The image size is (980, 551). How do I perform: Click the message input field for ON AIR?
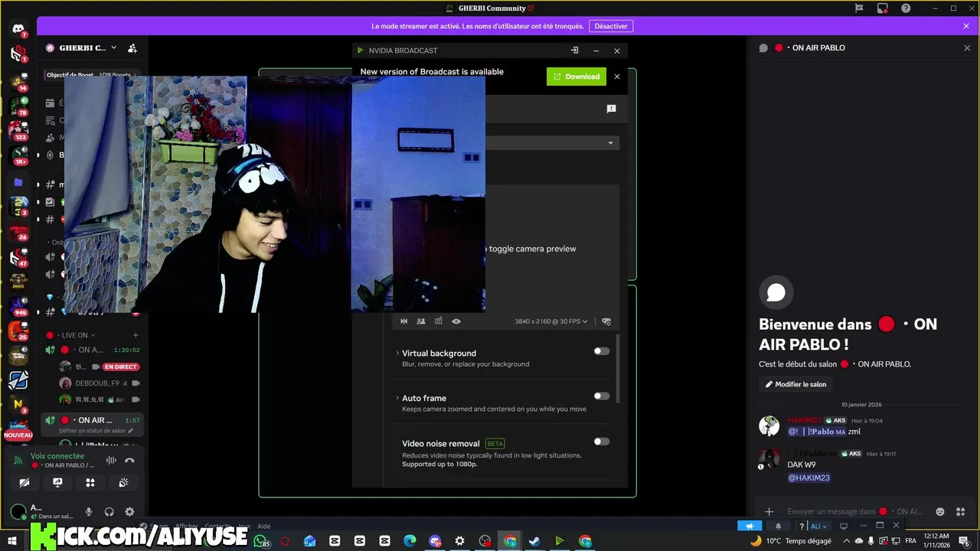pyautogui.click(x=854, y=511)
